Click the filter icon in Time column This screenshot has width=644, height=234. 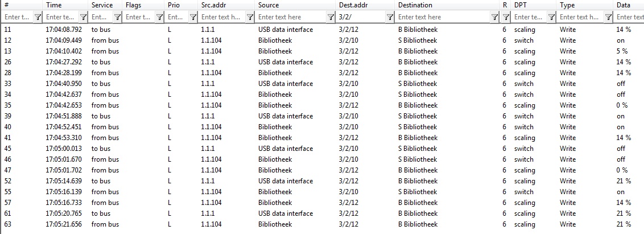click(84, 17)
